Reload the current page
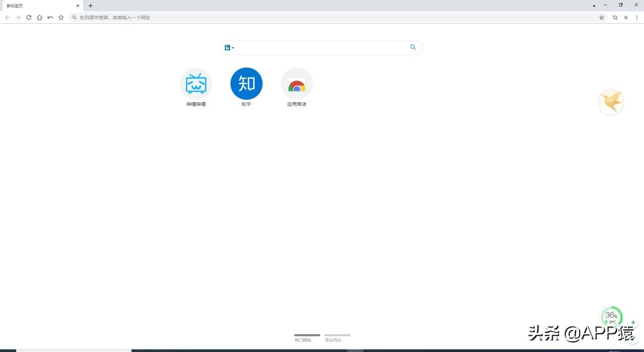644x352 pixels. [29, 18]
